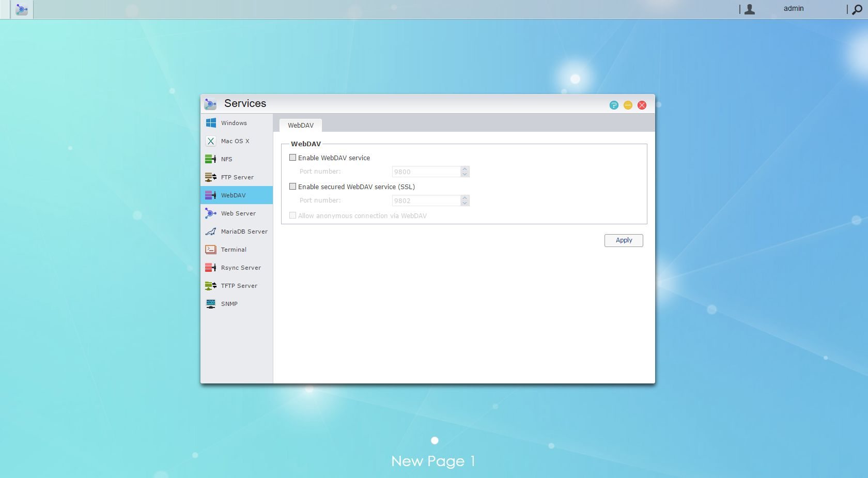Enable WebDAV service checkbox
The width and height of the screenshot is (868, 478).
(293, 158)
